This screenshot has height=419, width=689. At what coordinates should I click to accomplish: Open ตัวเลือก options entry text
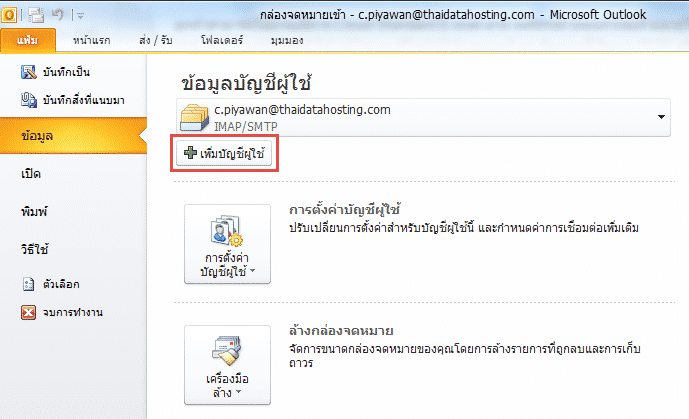(61, 284)
